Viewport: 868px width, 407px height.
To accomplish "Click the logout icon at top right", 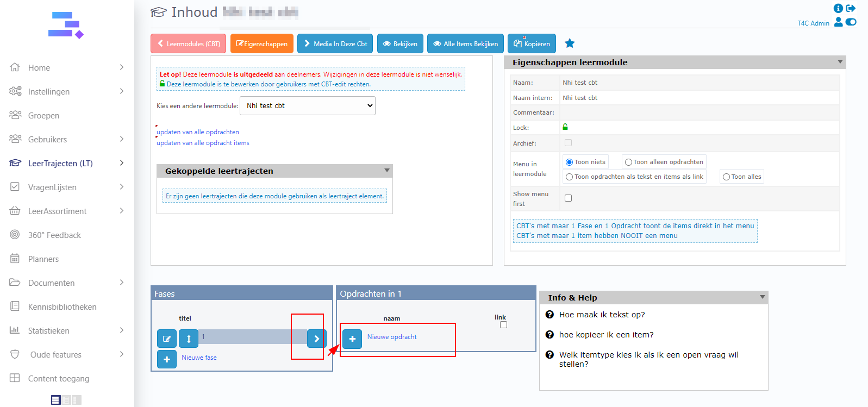I will point(851,8).
